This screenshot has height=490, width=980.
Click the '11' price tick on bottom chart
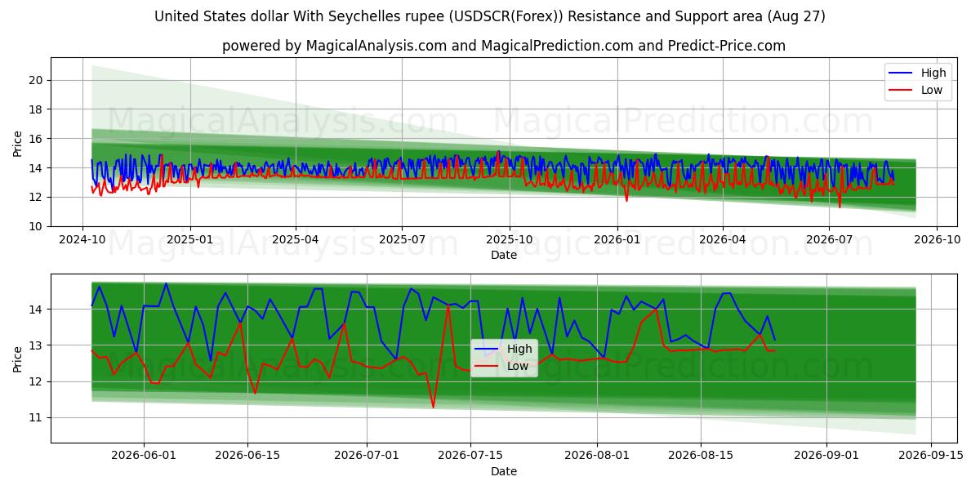point(36,417)
